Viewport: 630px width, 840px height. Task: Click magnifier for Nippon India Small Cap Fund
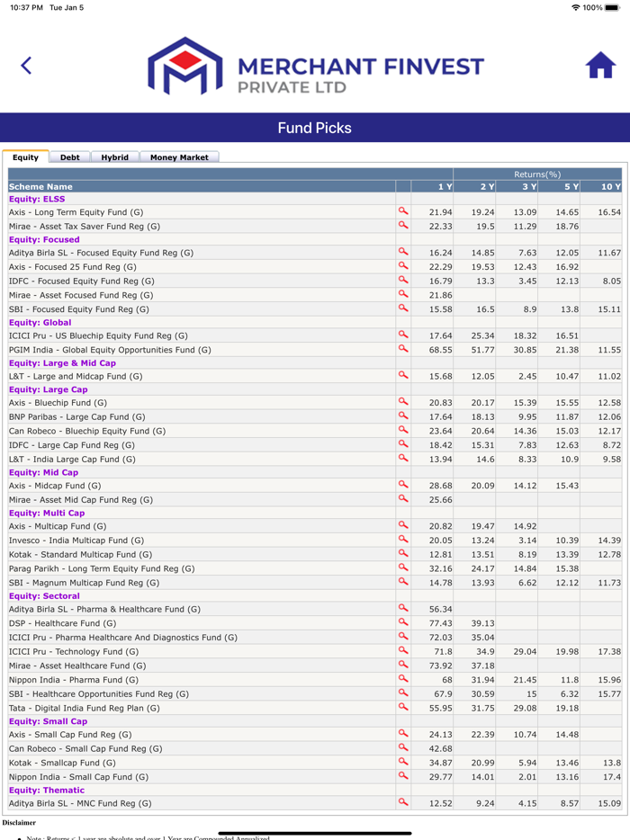403,776
